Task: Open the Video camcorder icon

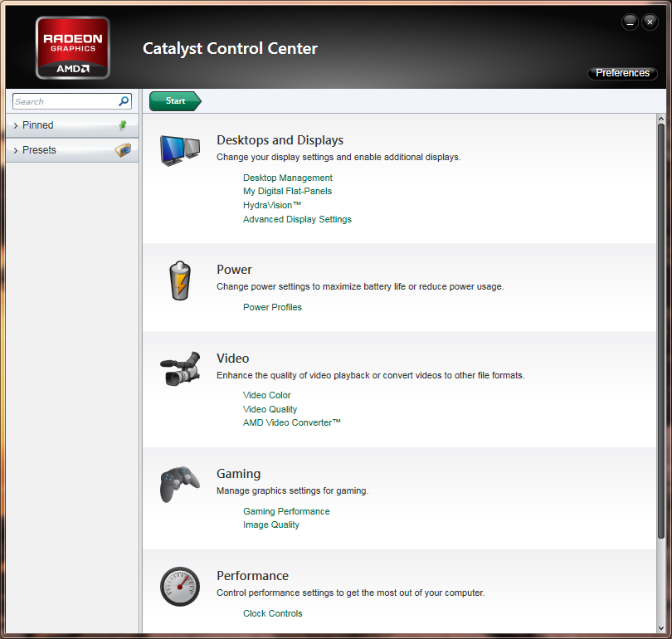Action: (180, 368)
